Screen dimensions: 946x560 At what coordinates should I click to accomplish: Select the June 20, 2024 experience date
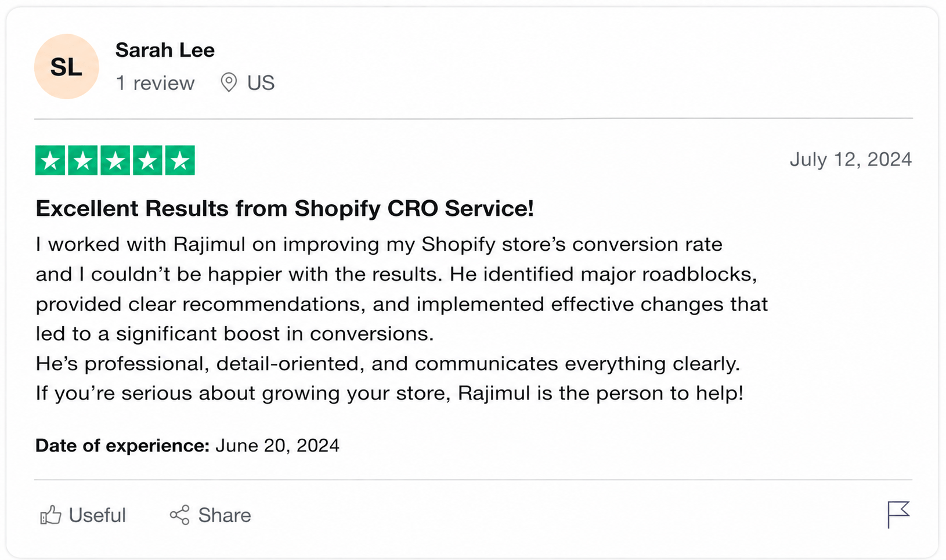(277, 445)
